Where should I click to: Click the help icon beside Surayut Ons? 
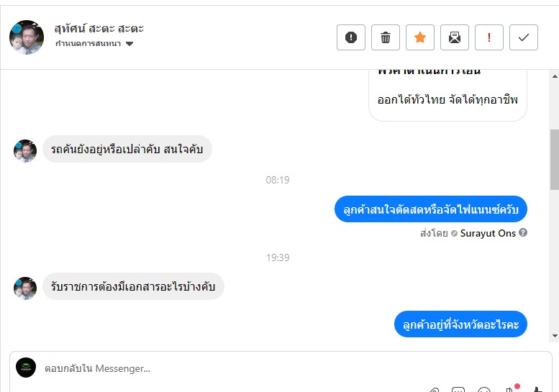coord(523,233)
